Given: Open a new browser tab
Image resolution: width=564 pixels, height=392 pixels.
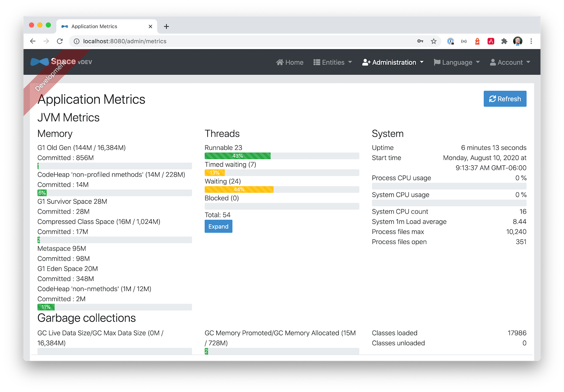Looking at the screenshot, I should pyautogui.click(x=166, y=26).
